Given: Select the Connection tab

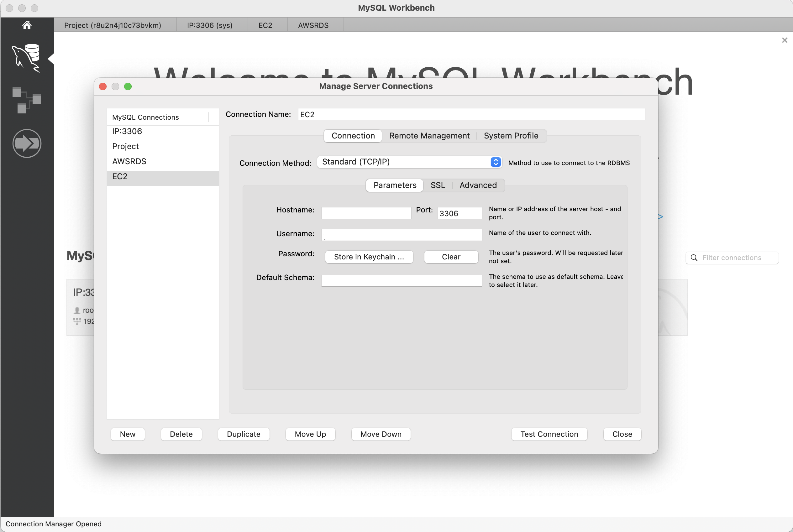Looking at the screenshot, I should tap(353, 136).
